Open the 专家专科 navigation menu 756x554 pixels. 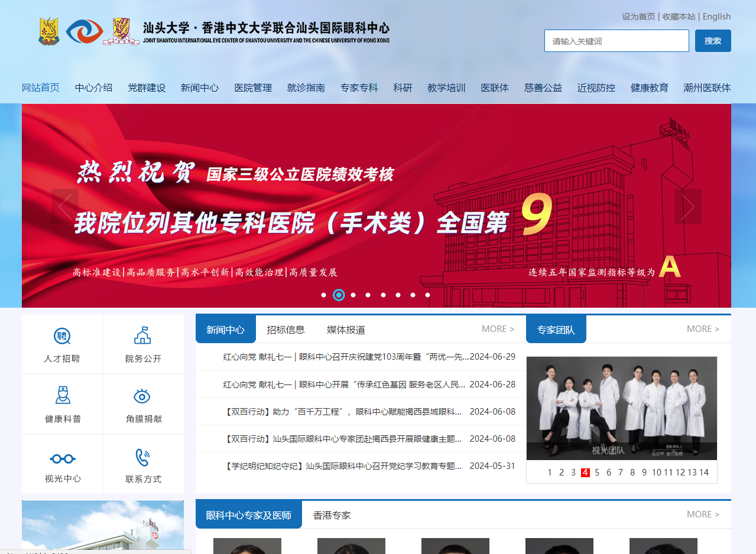click(x=359, y=88)
